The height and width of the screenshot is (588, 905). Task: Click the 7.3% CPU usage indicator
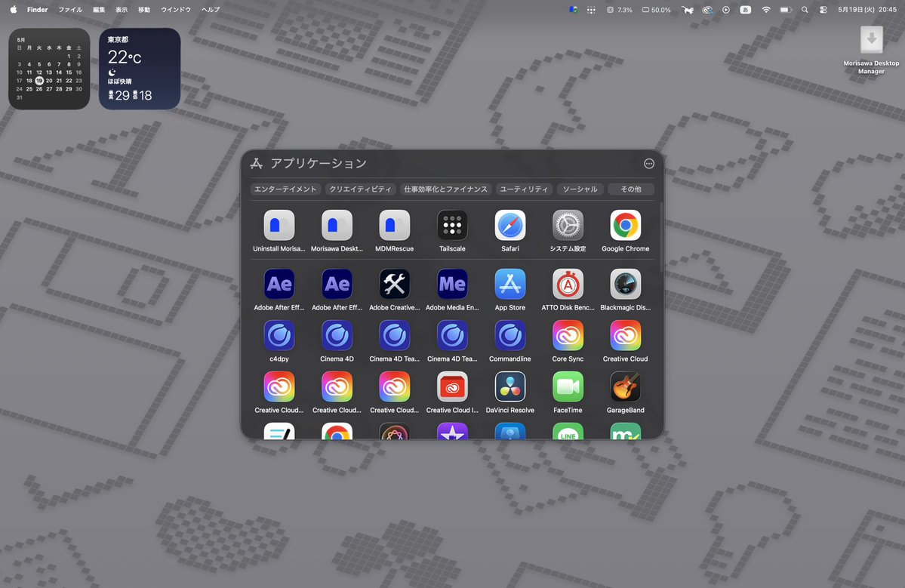619,10
